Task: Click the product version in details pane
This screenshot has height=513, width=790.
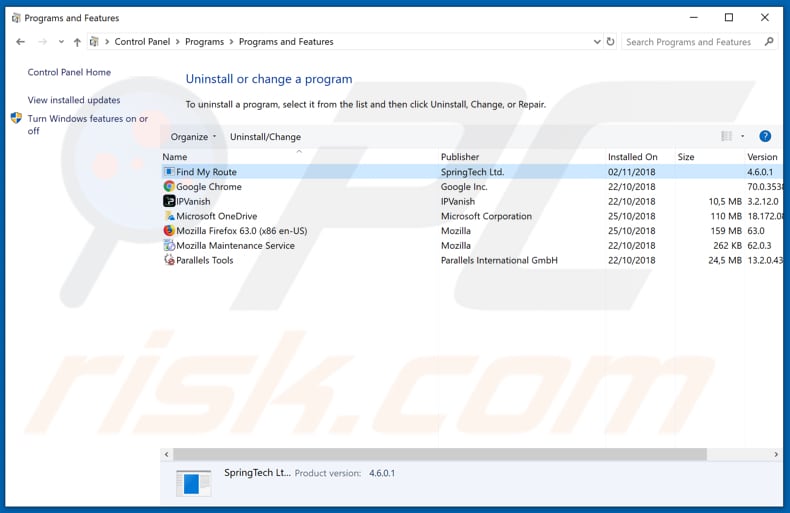Action: 382,473
